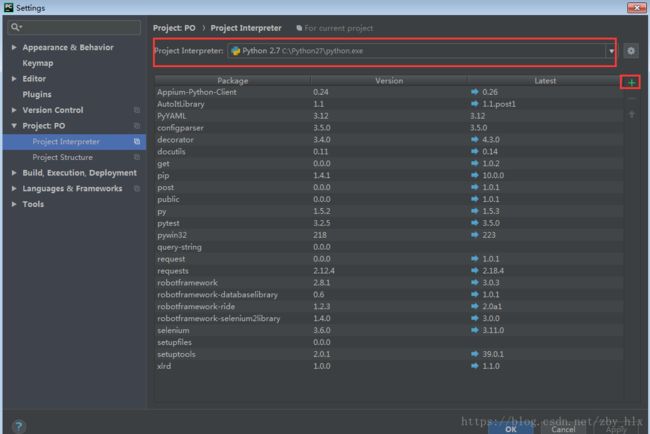Select the pywin32 package row

(x=389, y=235)
